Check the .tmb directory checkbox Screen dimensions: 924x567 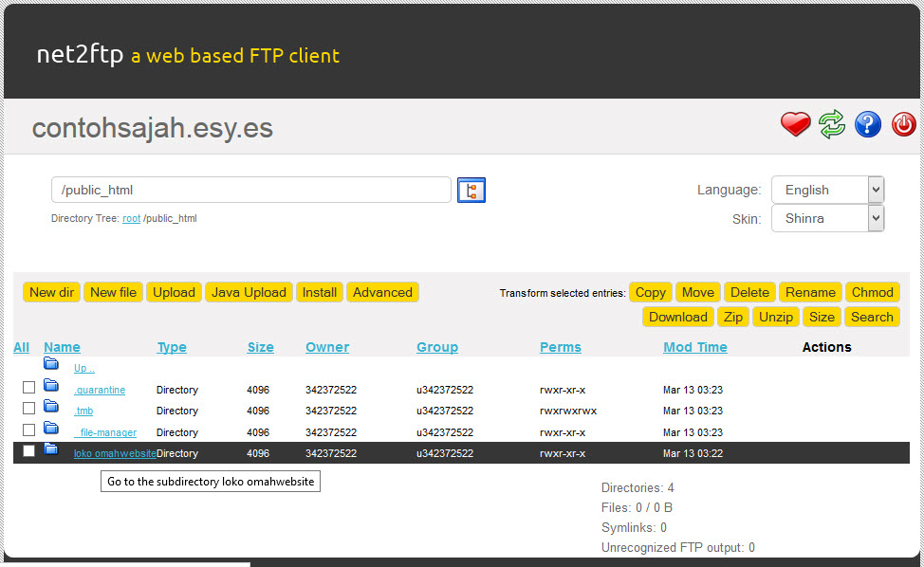[x=28, y=409]
